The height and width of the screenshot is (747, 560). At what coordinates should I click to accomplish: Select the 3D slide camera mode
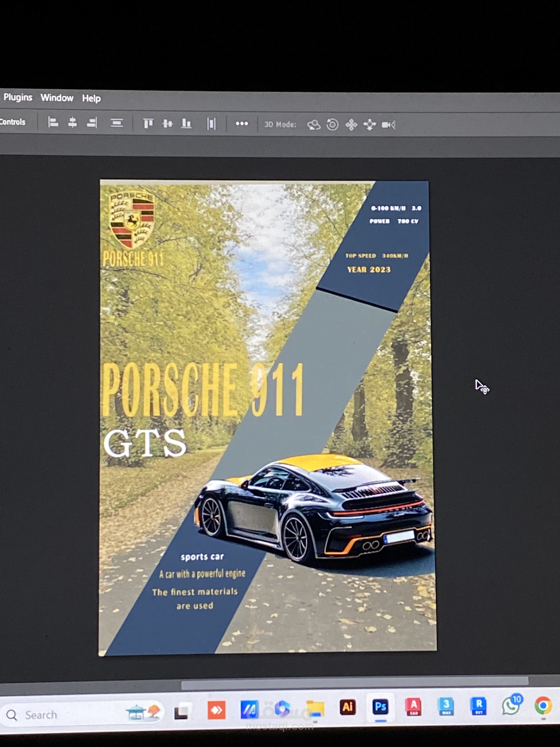pyautogui.click(x=370, y=125)
